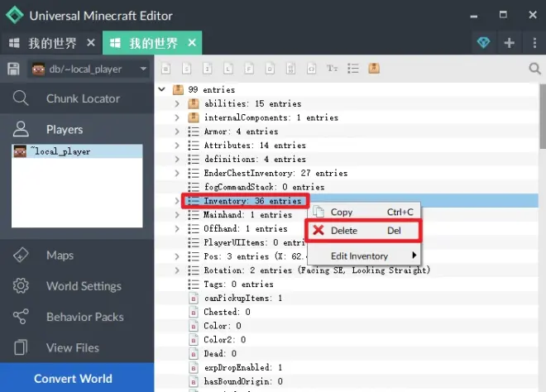
Task: Add an Int tag from toolbar
Action: click(x=207, y=69)
